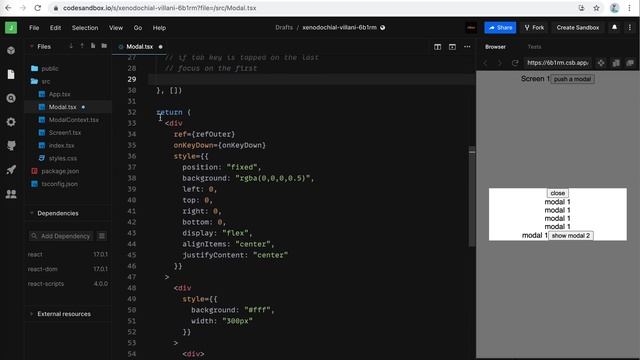The width and height of the screenshot is (640, 360).
Task: Click the preview URL address field
Action: pos(558,63)
